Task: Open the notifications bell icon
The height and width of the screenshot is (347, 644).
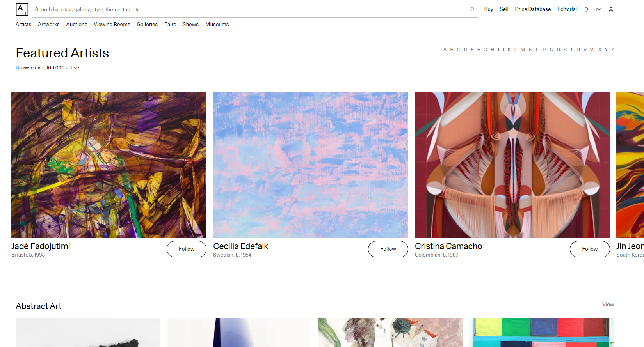Action: (x=586, y=10)
